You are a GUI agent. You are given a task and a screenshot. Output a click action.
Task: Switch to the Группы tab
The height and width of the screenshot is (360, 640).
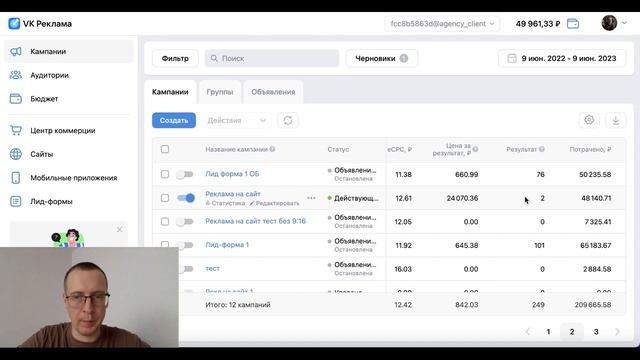[x=220, y=92]
